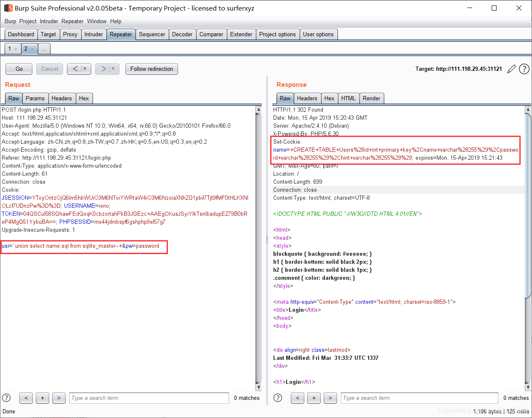Click the 'HTTP/1.1 302 Found' line

point(298,110)
